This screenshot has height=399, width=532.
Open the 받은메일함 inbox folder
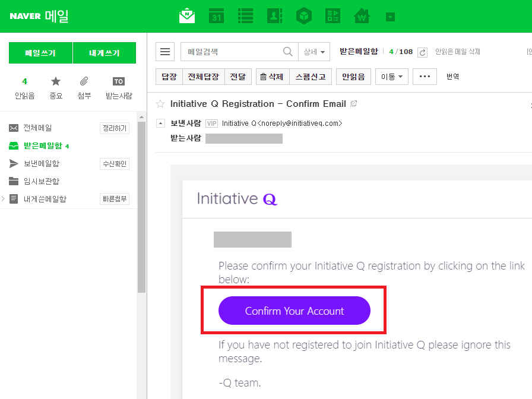tap(43, 146)
